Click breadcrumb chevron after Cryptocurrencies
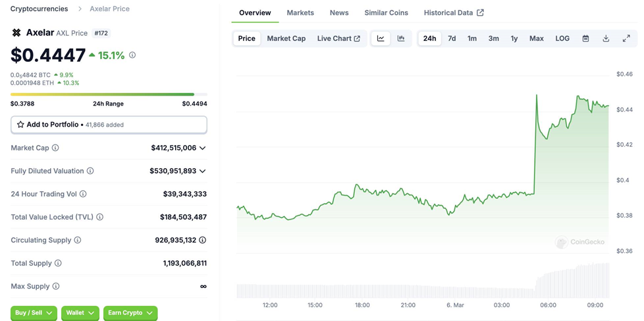The height and width of the screenshot is (321, 644). click(79, 9)
